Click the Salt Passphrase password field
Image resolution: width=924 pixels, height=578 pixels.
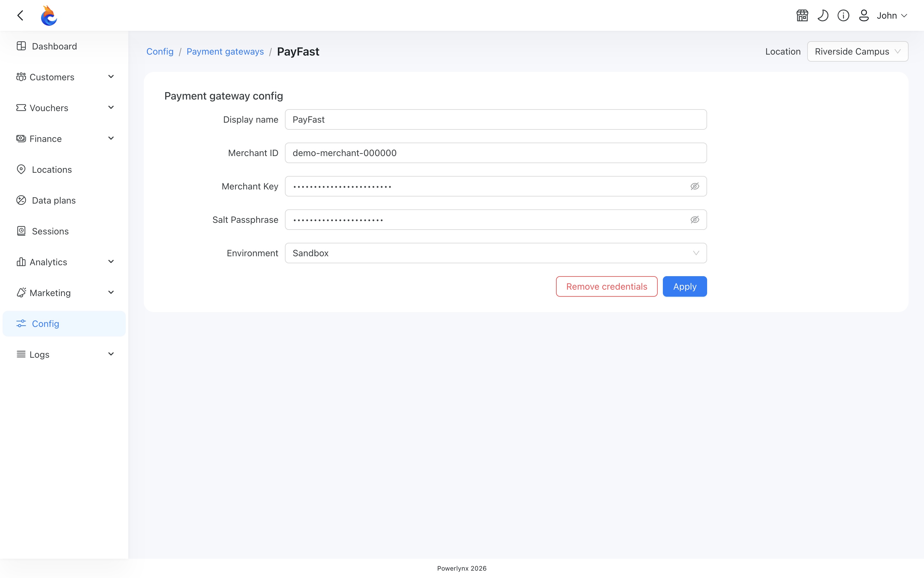point(496,220)
